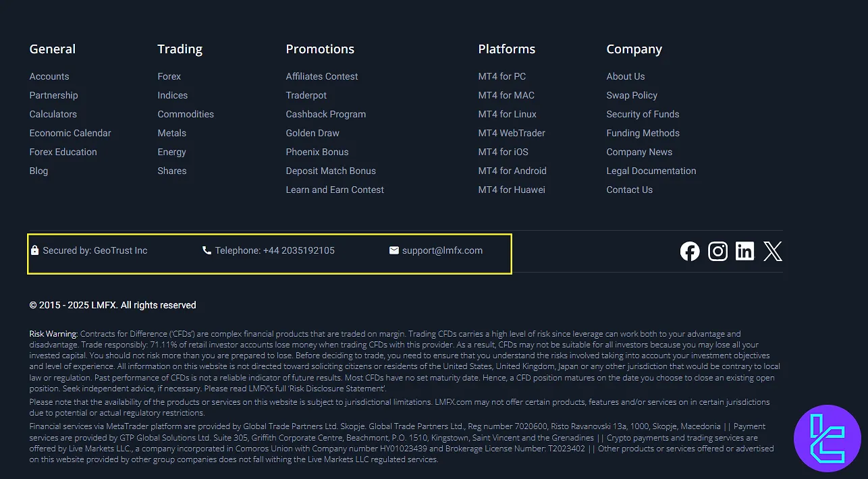Viewport: 868px width, 479px height.
Task: Open the Instagram social icon
Action: click(x=717, y=252)
